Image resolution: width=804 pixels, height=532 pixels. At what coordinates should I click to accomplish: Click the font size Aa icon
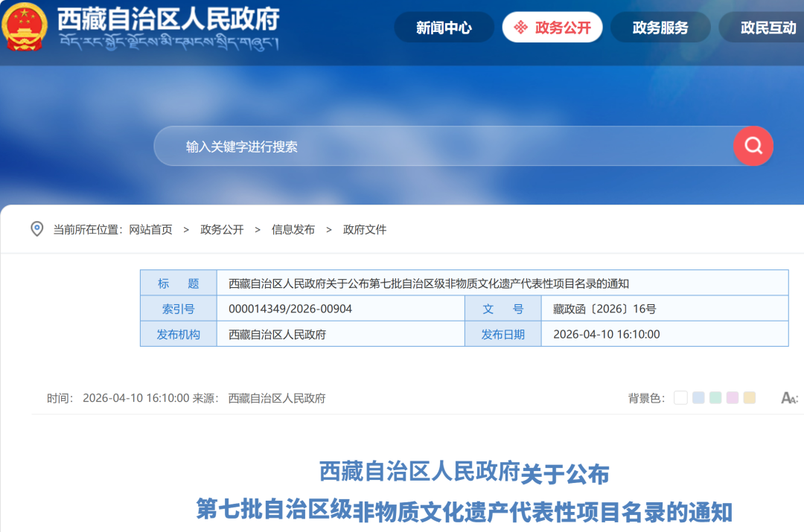coord(788,398)
